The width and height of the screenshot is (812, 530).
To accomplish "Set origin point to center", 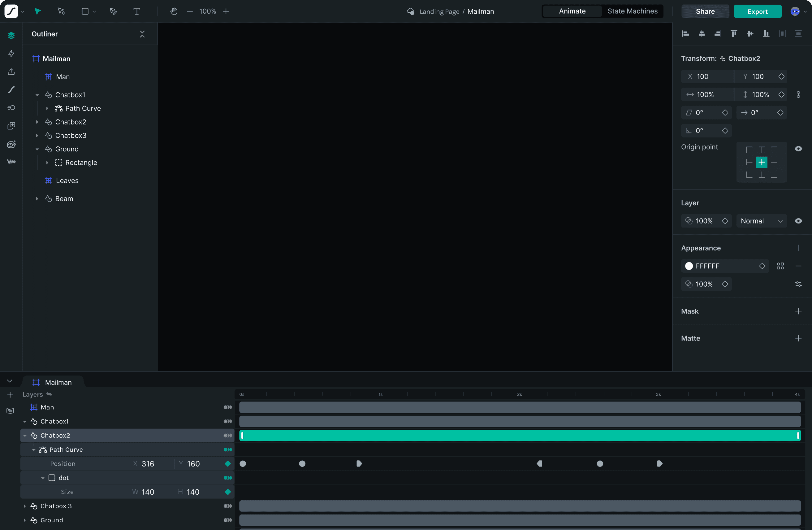I will point(762,163).
